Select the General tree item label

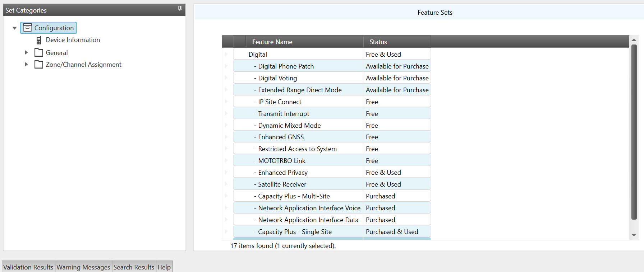pyautogui.click(x=57, y=53)
